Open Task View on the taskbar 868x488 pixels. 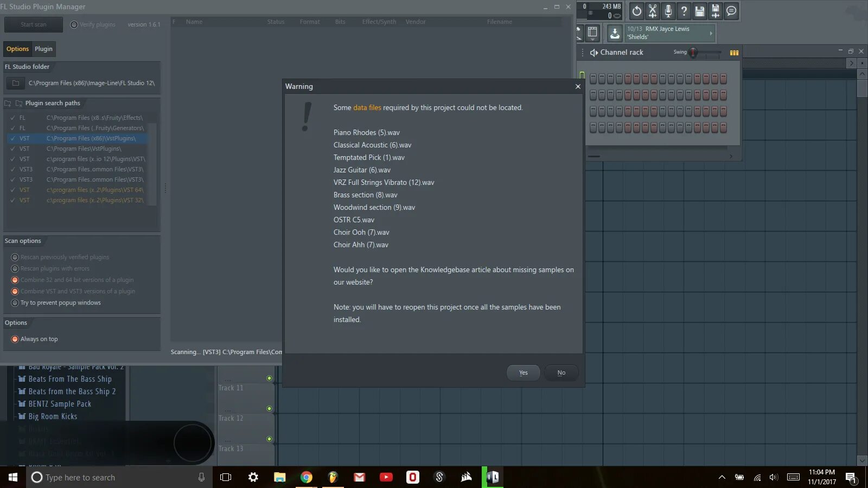(x=226, y=477)
